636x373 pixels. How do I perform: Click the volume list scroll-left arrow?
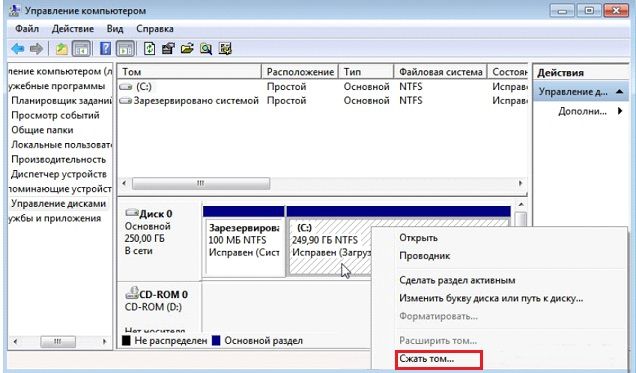[x=124, y=183]
